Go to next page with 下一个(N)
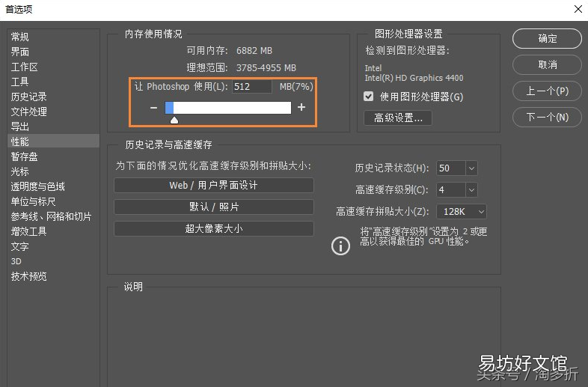The image size is (588, 387). pyautogui.click(x=547, y=117)
